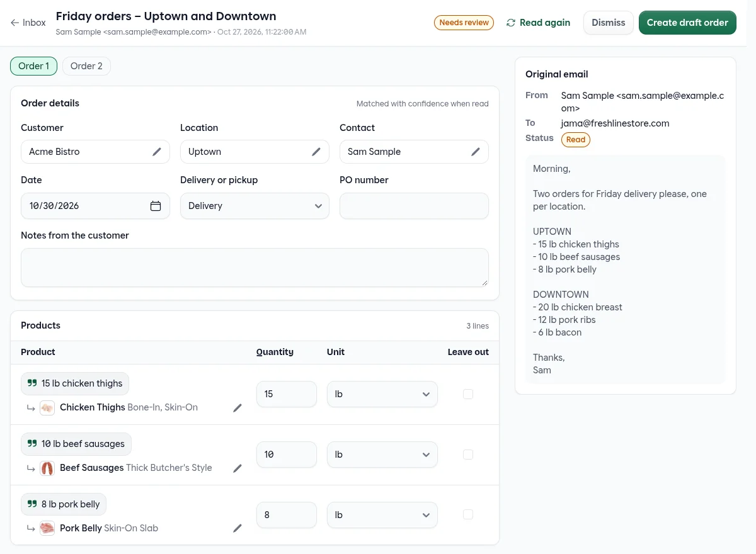The width and height of the screenshot is (756, 554).
Task: Click the Read status badge
Action: coord(576,140)
